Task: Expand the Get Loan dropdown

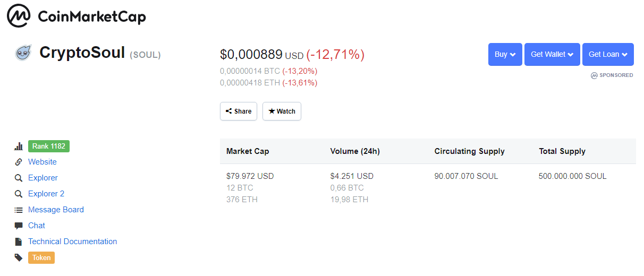Action: (x=608, y=54)
